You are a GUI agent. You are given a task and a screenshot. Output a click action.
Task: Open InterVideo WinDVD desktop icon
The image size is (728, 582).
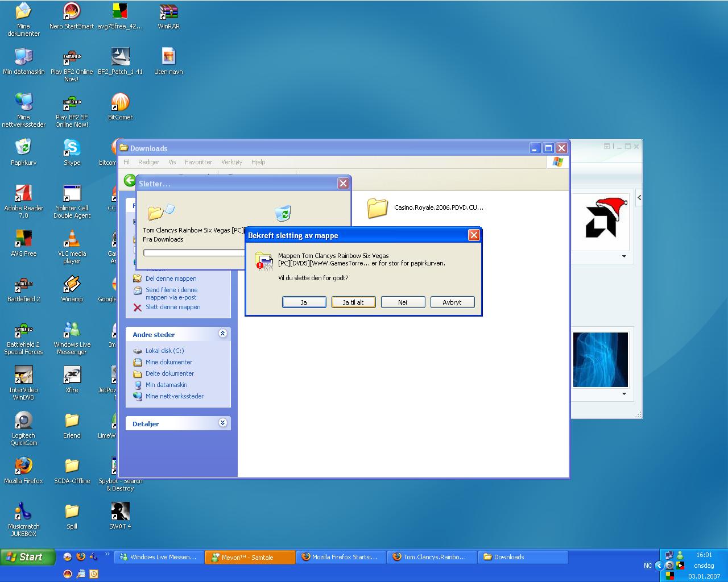pos(23,384)
